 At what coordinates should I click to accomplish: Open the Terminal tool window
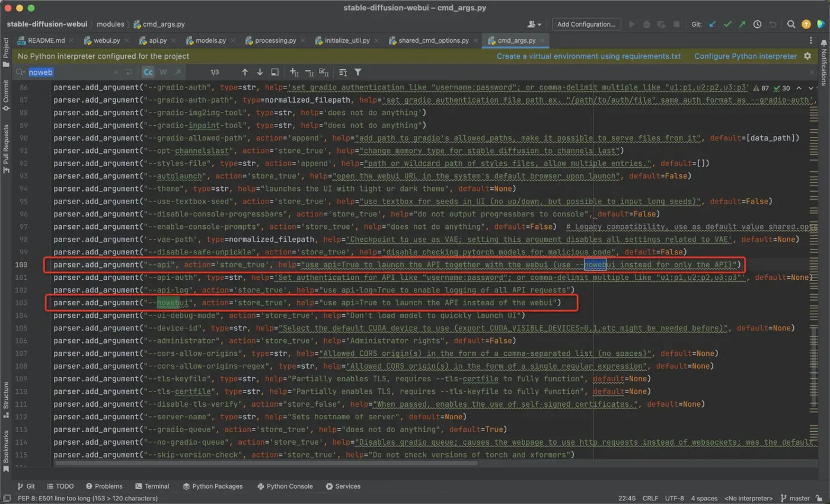152,486
